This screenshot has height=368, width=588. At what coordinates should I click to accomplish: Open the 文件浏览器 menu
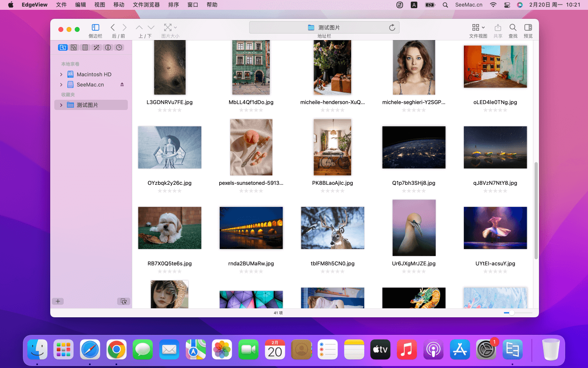pos(146,5)
